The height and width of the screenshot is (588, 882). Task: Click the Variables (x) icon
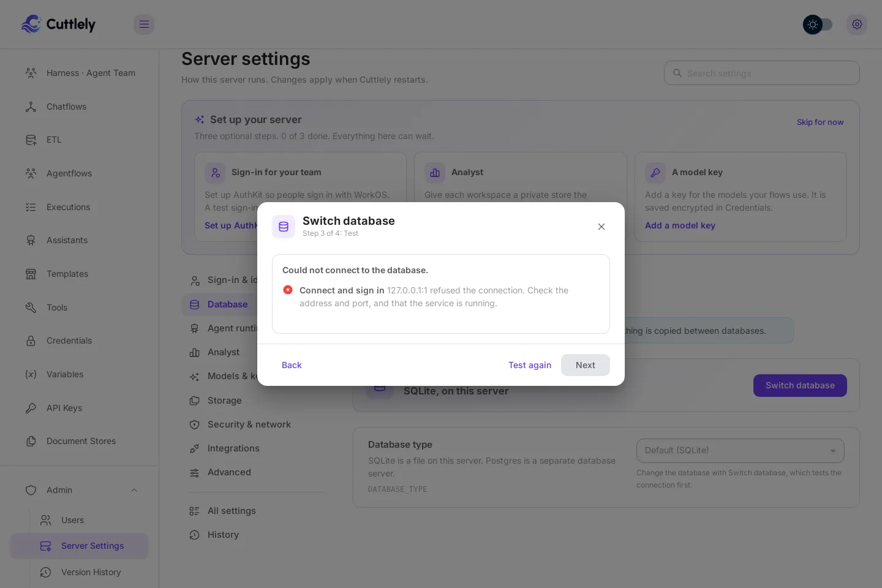tap(31, 374)
